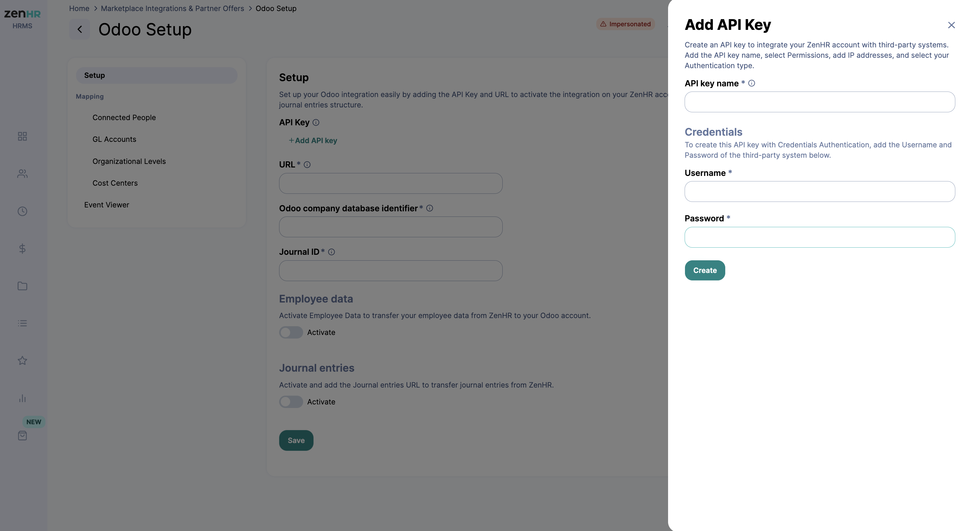The image size is (980, 531).
Task: Focus the Username input field
Action: tap(819, 191)
